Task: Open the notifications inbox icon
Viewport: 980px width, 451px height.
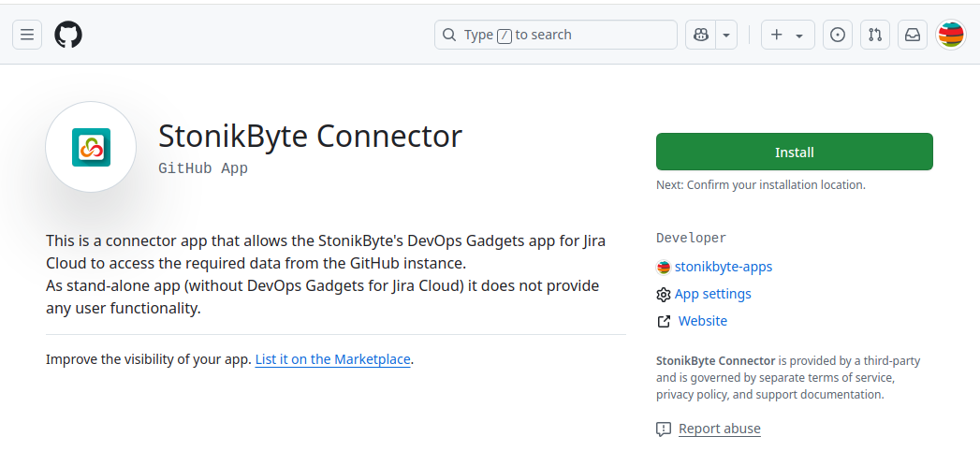Action: point(913,35)
